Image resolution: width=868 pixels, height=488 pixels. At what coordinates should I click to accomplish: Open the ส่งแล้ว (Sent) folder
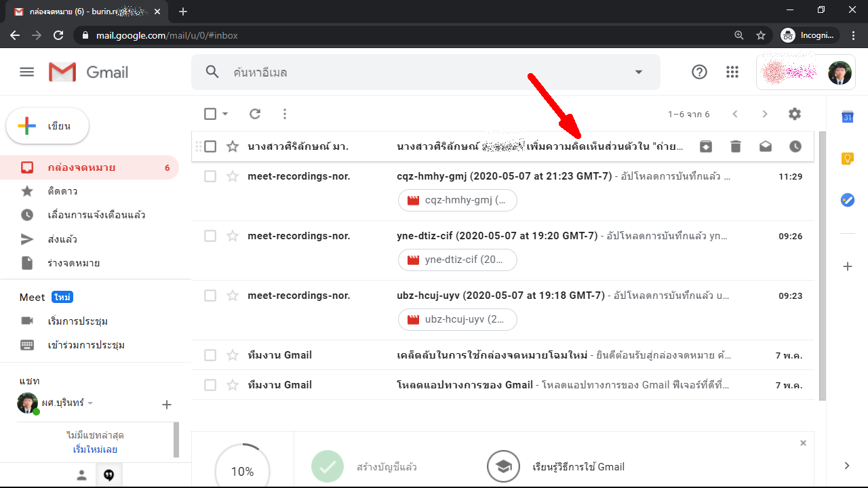click(x=62, y=239)
